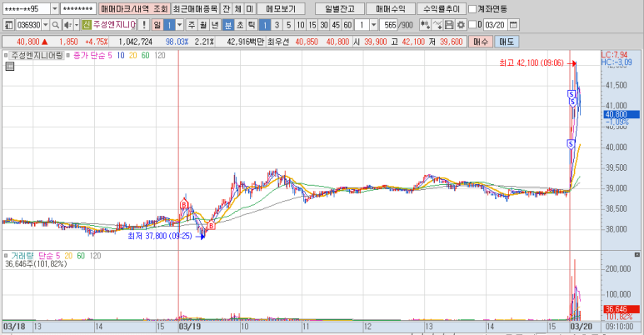Click the candle count field 565
The height and width of the screenshot is (335, 644).
tap(388, 25)
